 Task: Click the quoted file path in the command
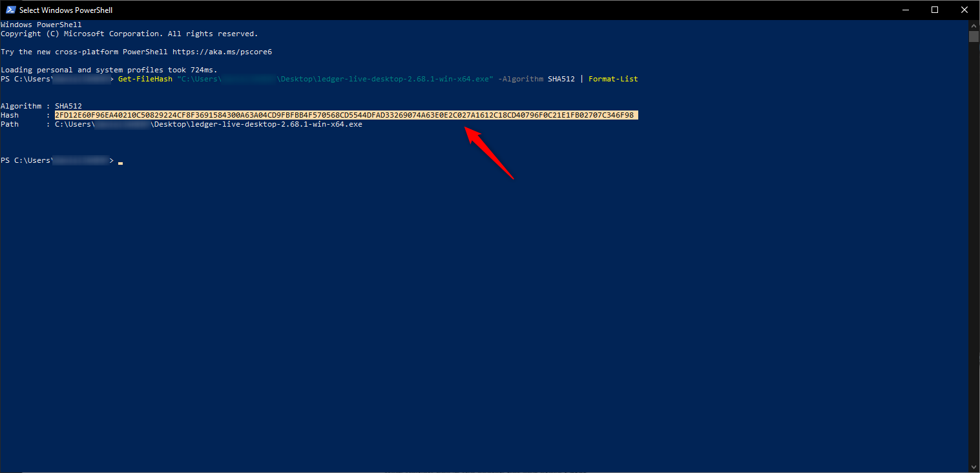335,79
